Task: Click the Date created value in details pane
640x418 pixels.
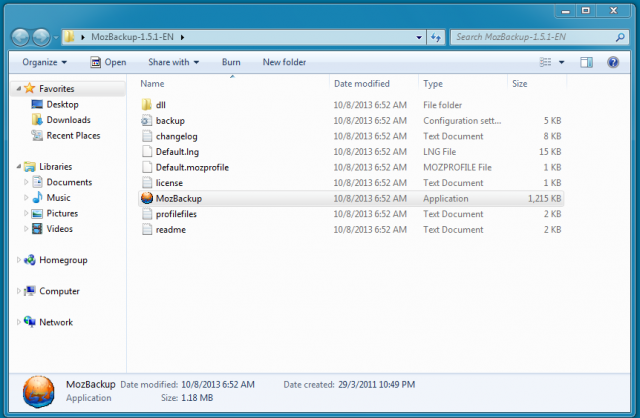Action: point(376,385)
